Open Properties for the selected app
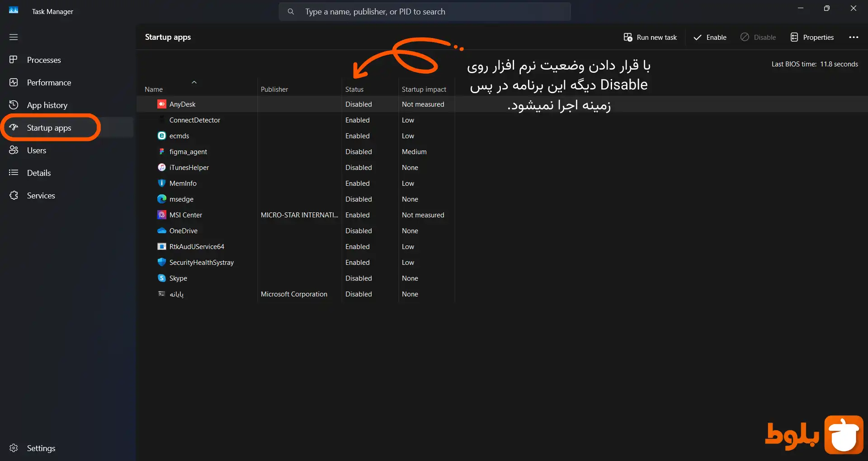Viewport: 868px width, 461px height. click(x=812, y=38)
